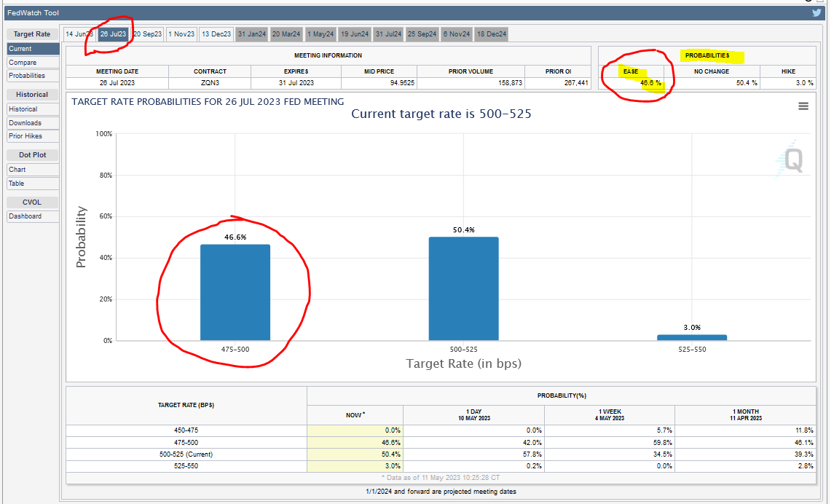The width and height of the screenshot is (834, 504).
Task: Select the 20 Mar24 meeting tab
Action: (286, 34)
